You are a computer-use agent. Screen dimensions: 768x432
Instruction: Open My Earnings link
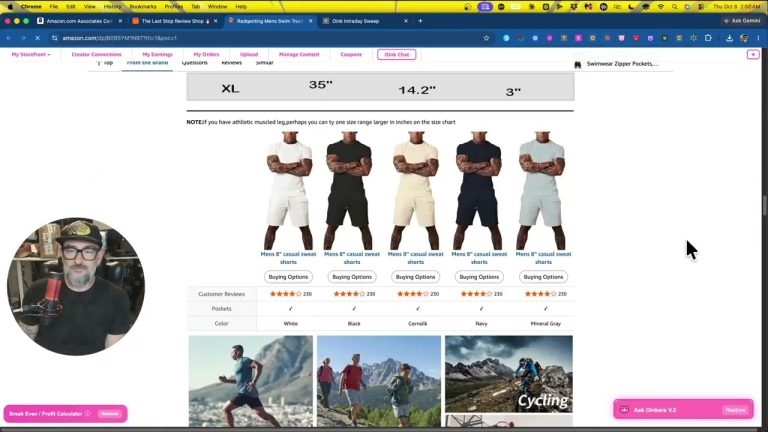[157, 54]
